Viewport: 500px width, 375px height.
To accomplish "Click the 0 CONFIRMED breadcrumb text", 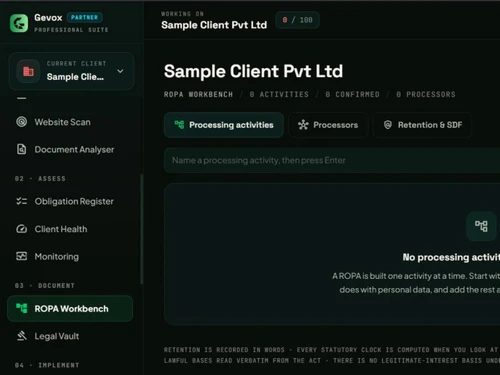I will pos(353,95).
